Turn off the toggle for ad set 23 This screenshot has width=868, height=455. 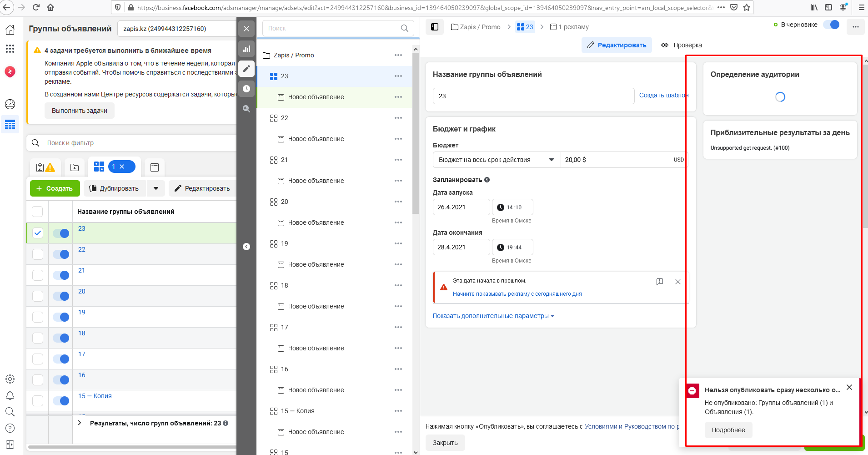click(x=61, y=233)
